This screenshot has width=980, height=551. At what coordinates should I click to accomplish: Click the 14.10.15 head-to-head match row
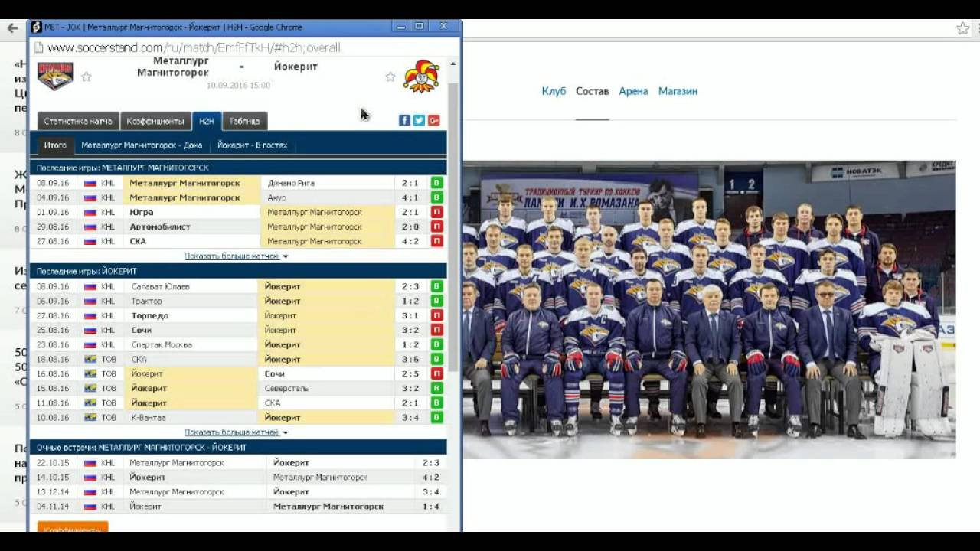pos(238,477)
